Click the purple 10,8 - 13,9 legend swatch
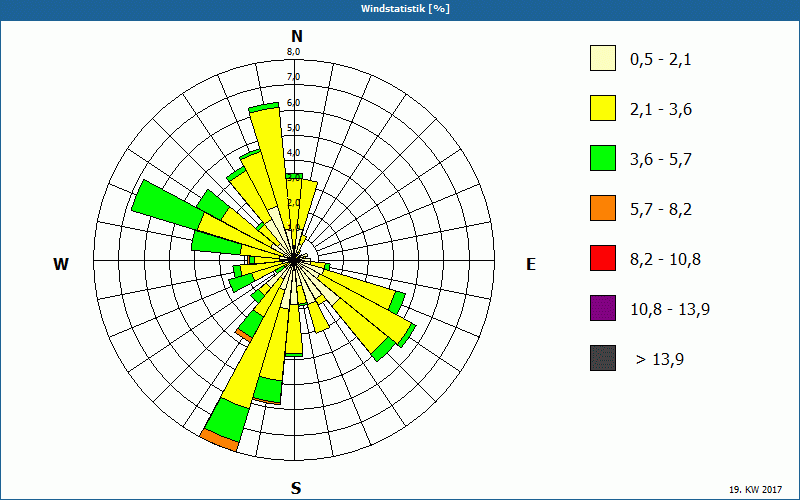The height and width of the screenshot is (500, 800). tap(603, 308)
